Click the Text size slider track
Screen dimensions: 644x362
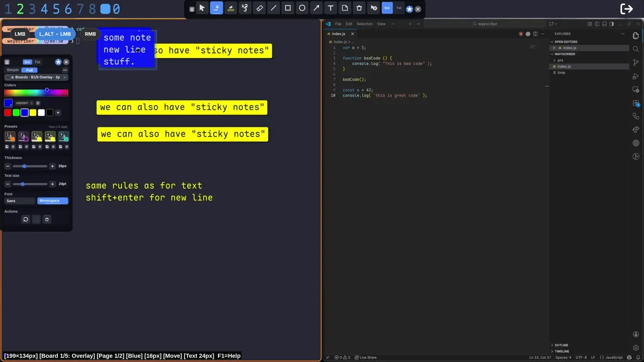point(30,184)
